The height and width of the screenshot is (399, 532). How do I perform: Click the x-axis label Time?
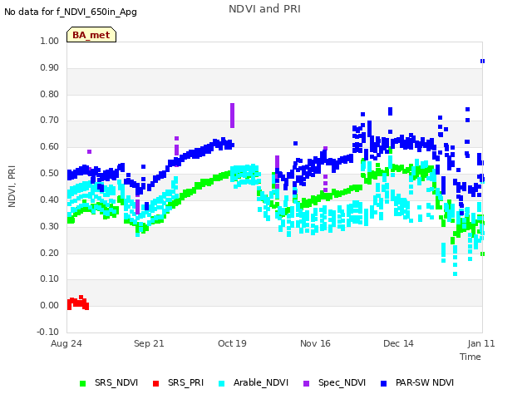(470, 357)
